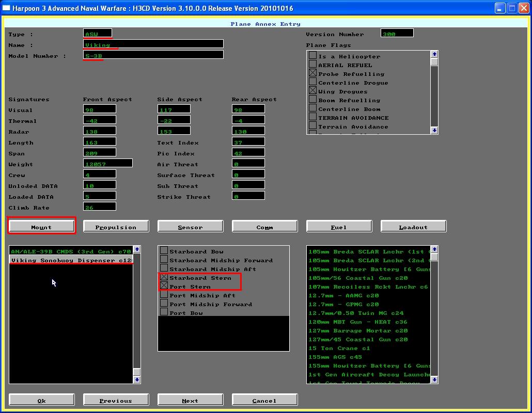Uncheck the Probe Refuelling flag
The width and height of the screenshot is (532, 413).
312,73
